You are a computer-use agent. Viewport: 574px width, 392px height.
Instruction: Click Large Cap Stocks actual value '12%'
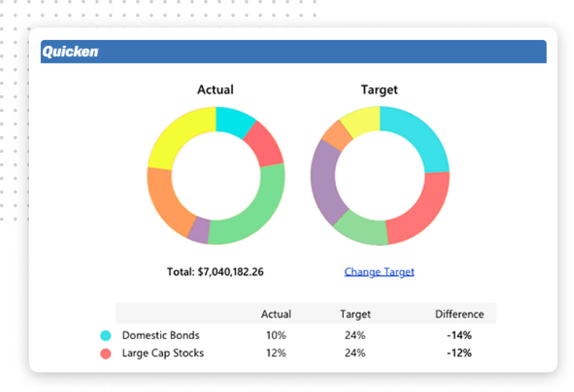pos(276,353)
